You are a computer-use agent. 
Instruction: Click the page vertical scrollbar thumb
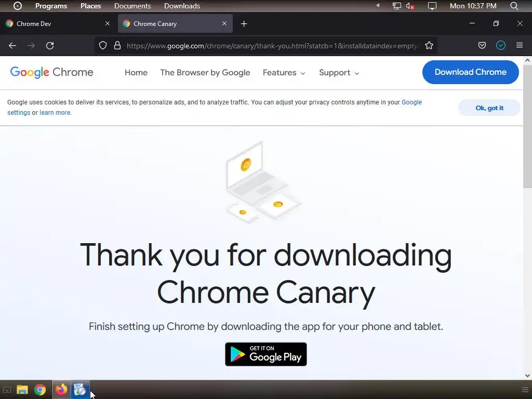527,126
